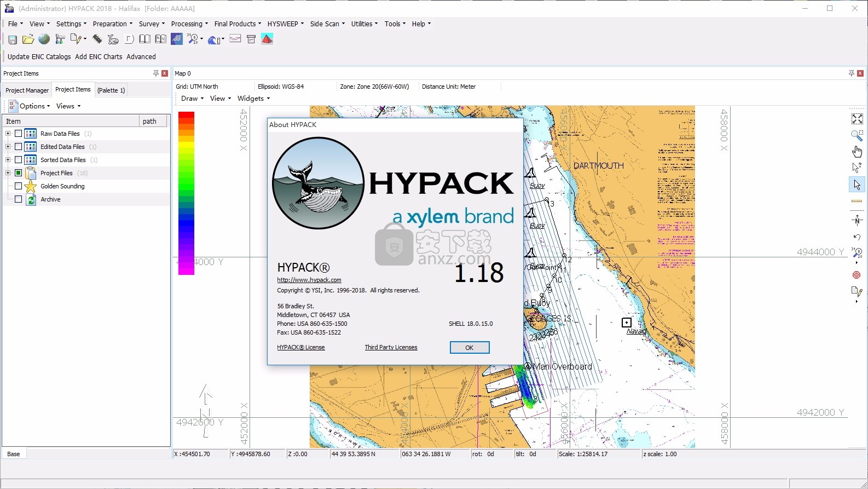The height and width of the screenshot is (489, 868).
Task: Click the Zoom Extents map tool
Action: 857,119
